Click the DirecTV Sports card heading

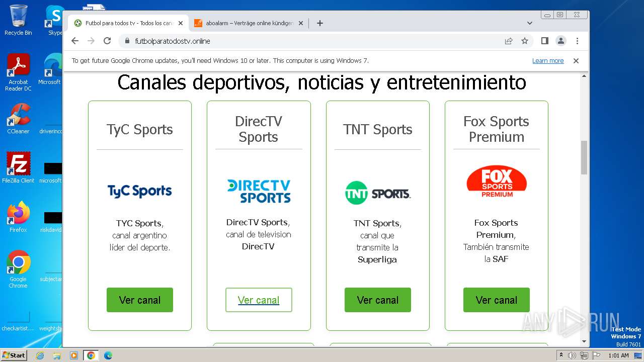coord(259,129)
